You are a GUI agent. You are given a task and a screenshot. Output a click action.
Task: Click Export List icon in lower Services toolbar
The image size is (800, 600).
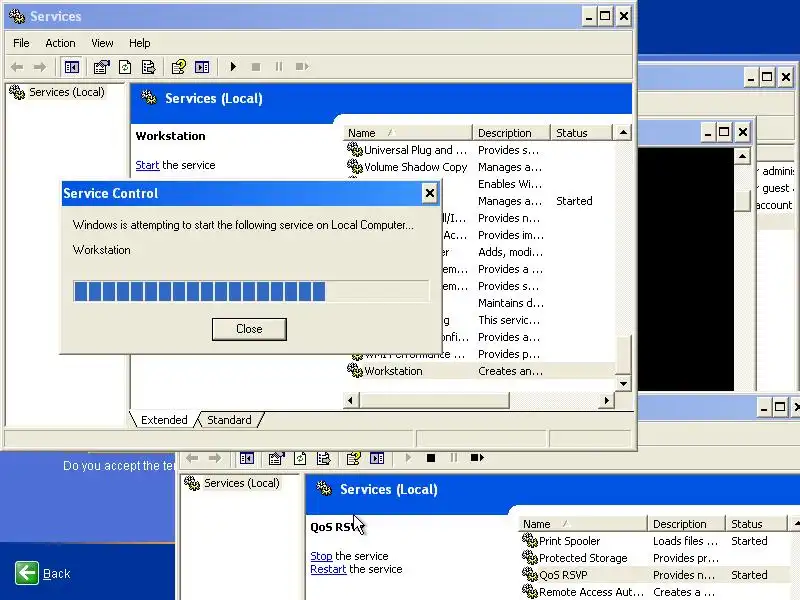click(x=323, y=458)
